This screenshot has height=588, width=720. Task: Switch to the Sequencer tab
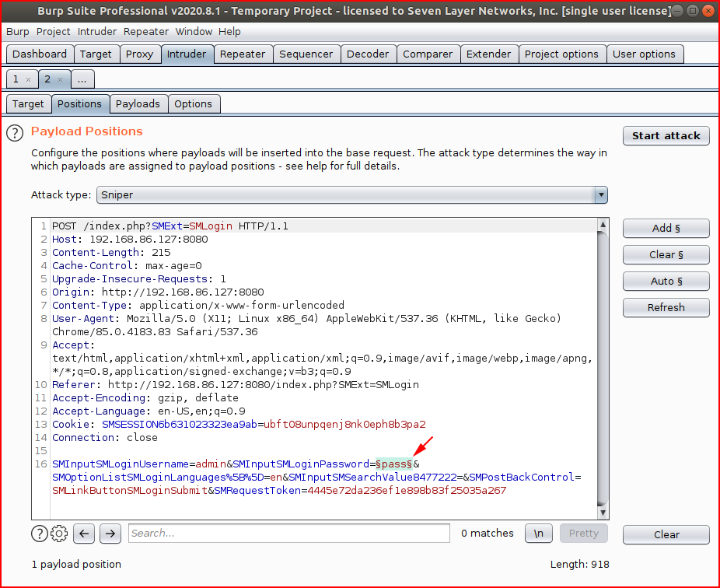306,54
